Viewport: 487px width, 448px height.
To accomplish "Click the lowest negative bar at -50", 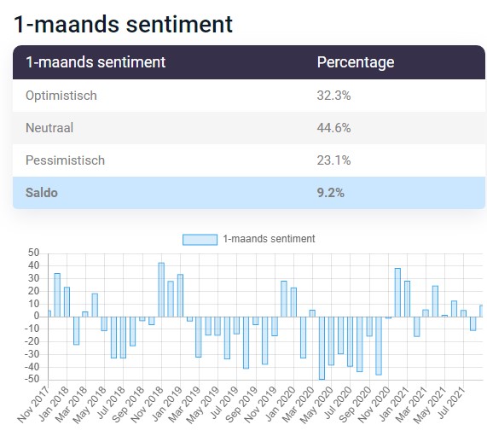I will (322, 348).
